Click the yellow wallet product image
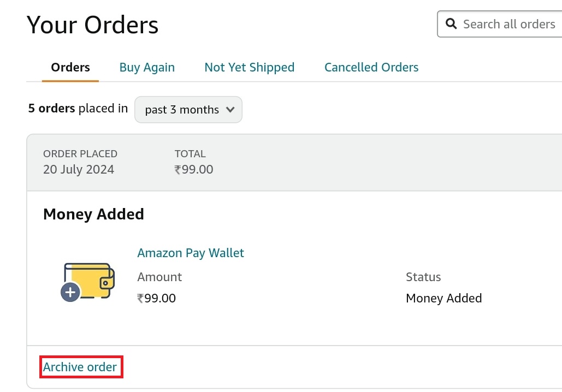 pyautogui.click(x=88, y=282)
